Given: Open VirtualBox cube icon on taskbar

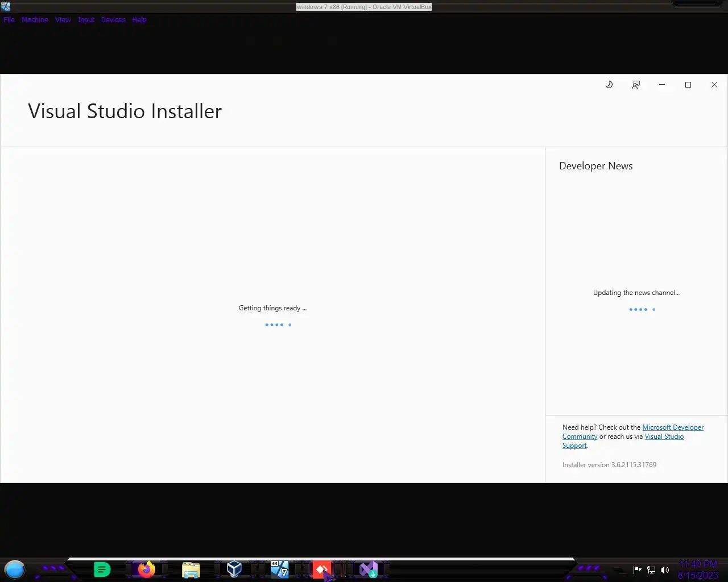Looking at the screenshot, I should click(234, 569).
